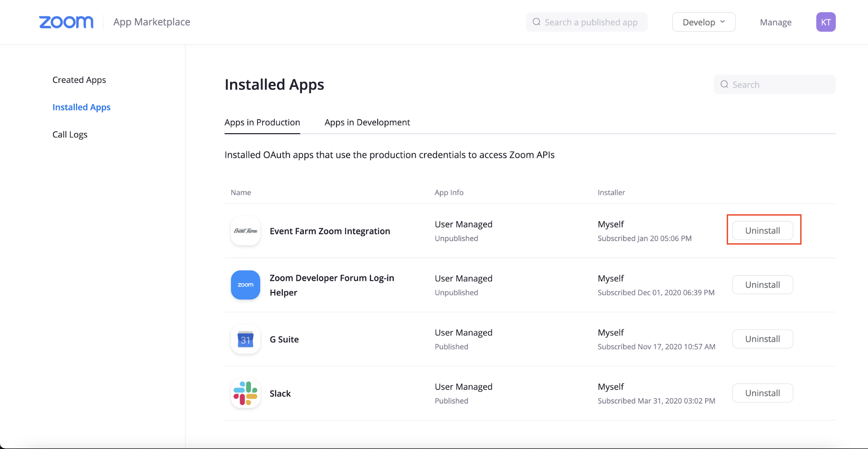Expand the Develop dropdown
Screen dimensions: 868x449
coord(703,22)
